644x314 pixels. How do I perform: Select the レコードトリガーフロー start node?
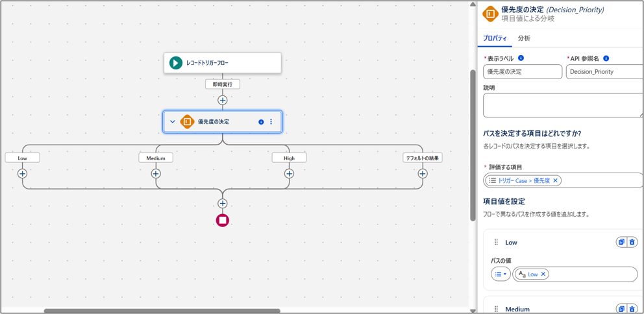[223, 63]
